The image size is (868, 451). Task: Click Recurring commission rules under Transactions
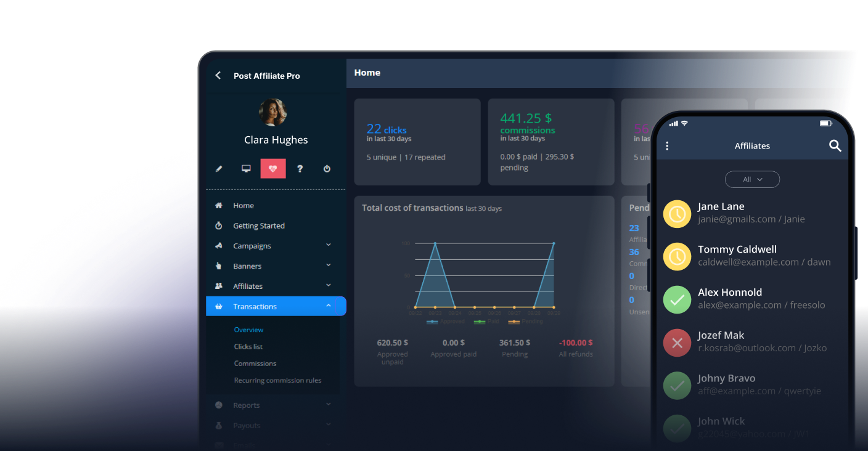click(x=277, y=380)
